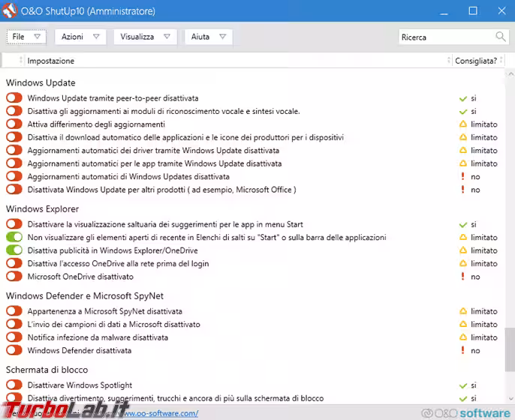Select the Schermata di blocco heading
Image resolution: width=515 pixels, height=420 pixels.
pos(47,370)
